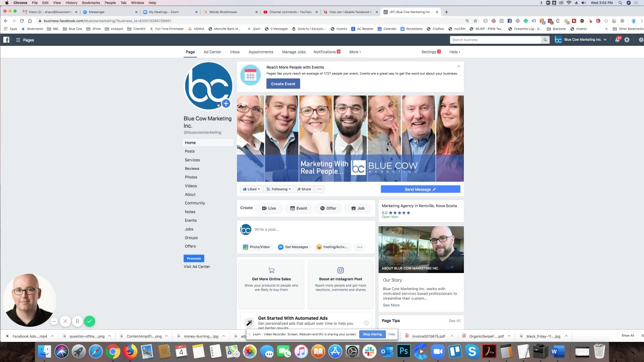Click the plus badge on profile logo

tap(226, 104)
